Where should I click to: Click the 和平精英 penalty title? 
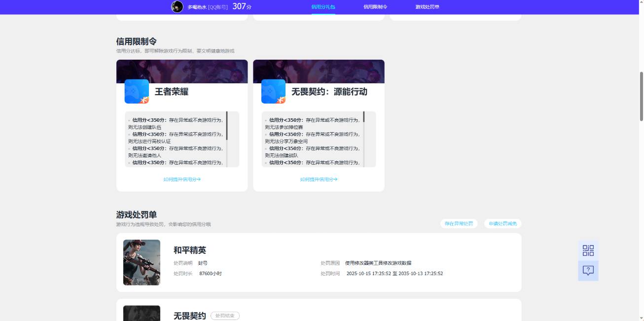[x=190, y=250]
